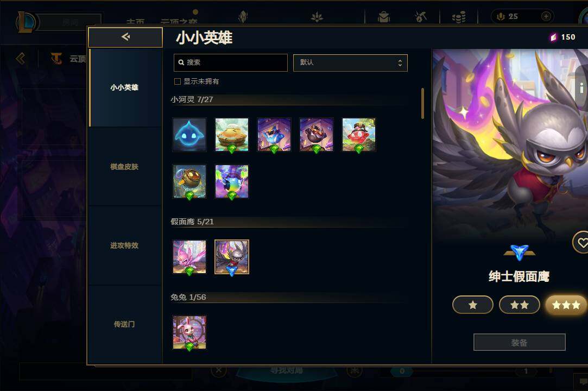Click the crafting hammer icon in top bar

pyautogui.click(x=421, y=17)
